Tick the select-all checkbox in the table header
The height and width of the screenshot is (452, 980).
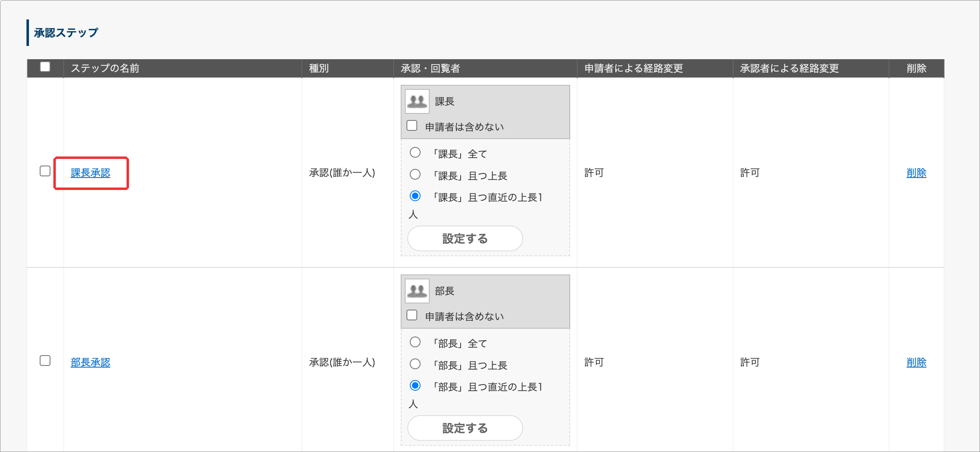(x=45, y=67)
